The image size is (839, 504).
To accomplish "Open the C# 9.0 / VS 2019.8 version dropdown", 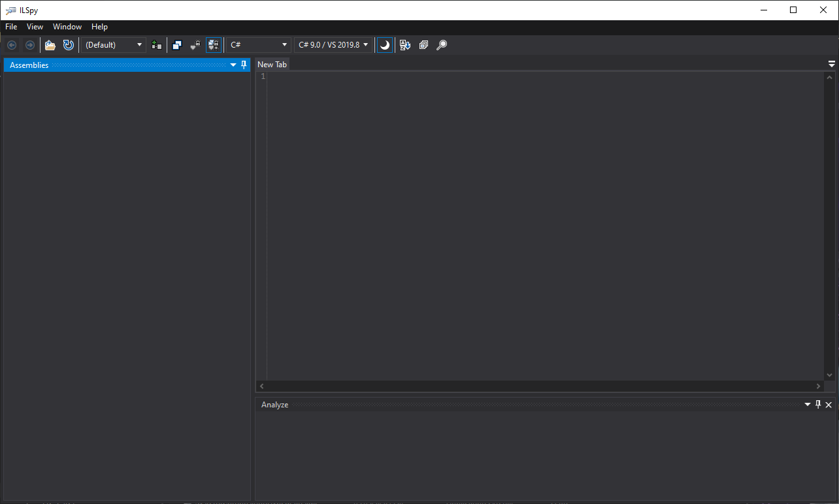I will click(x=334, y=45).
